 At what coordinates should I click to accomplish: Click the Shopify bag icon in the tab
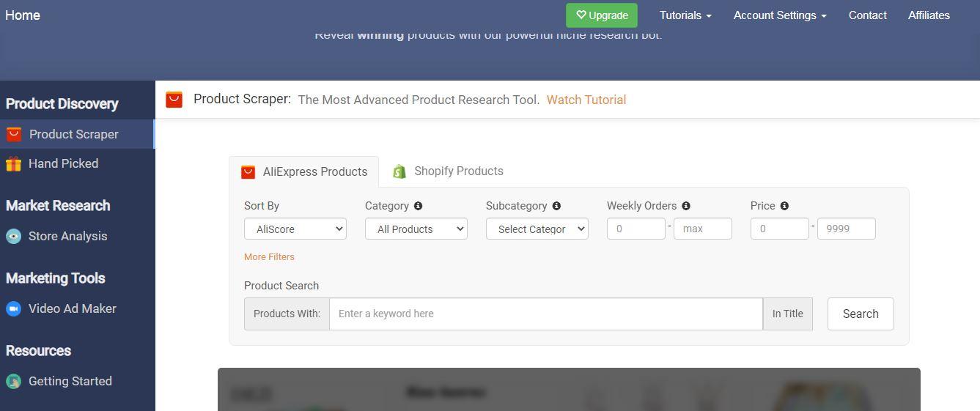click(x=399, y=171)
